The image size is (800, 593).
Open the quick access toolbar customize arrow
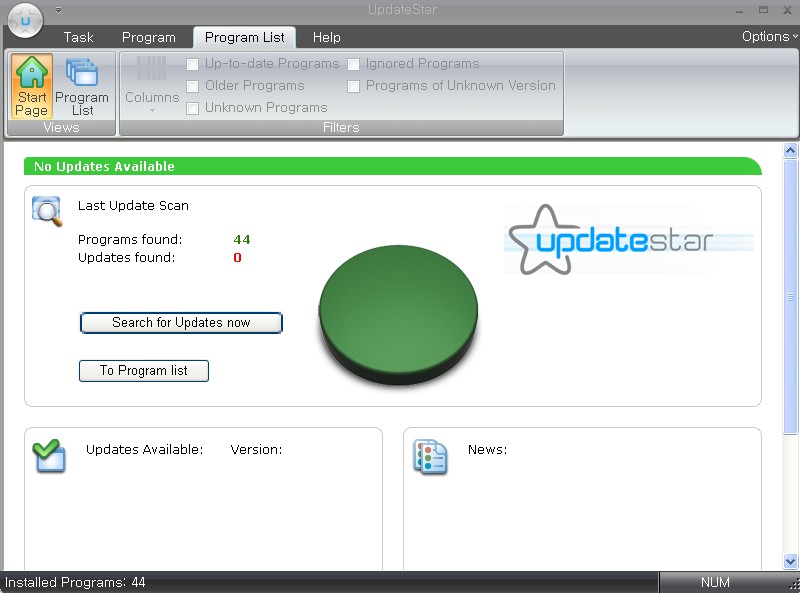click(x=59, y=10)
